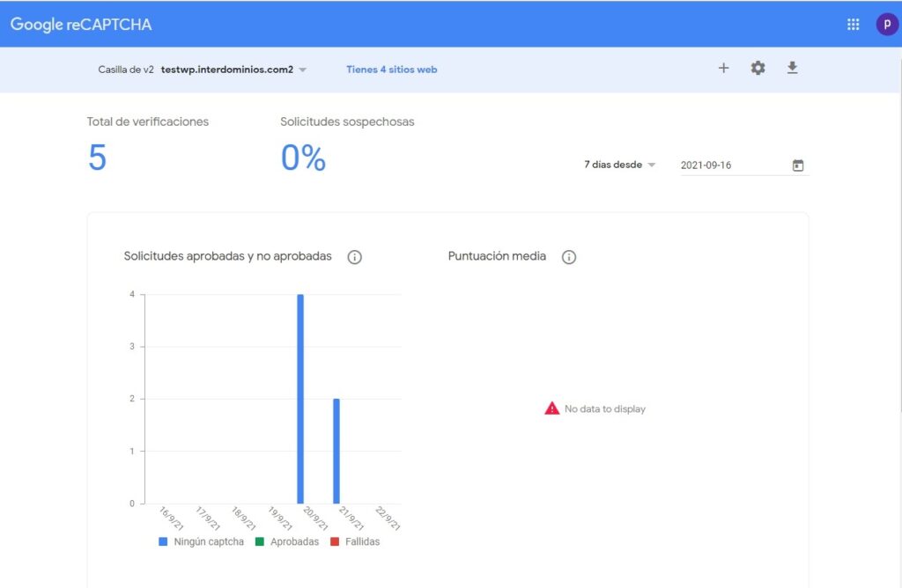
Task: Click the total value '5'
Action: coord(97,158)
